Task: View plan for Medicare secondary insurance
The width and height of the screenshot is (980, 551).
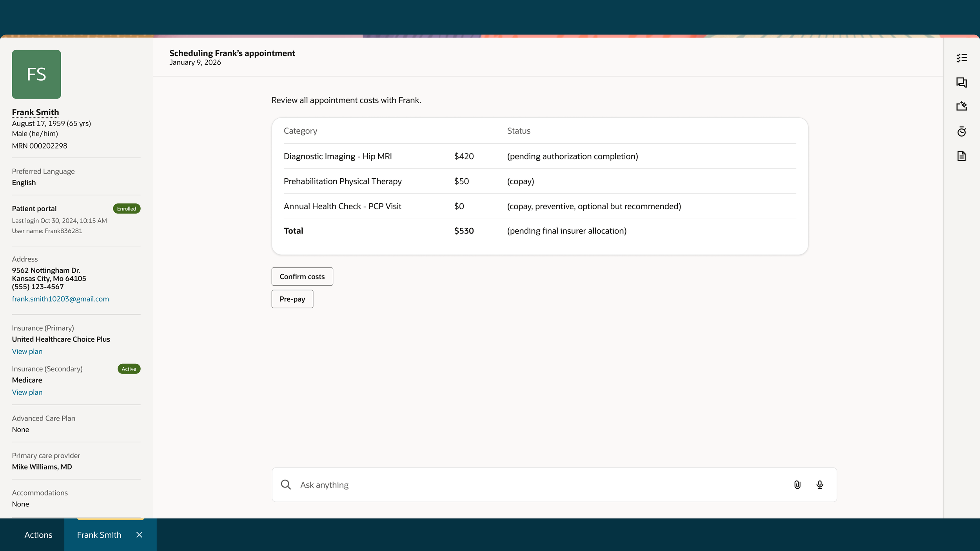Action: (x=27, y=392)
